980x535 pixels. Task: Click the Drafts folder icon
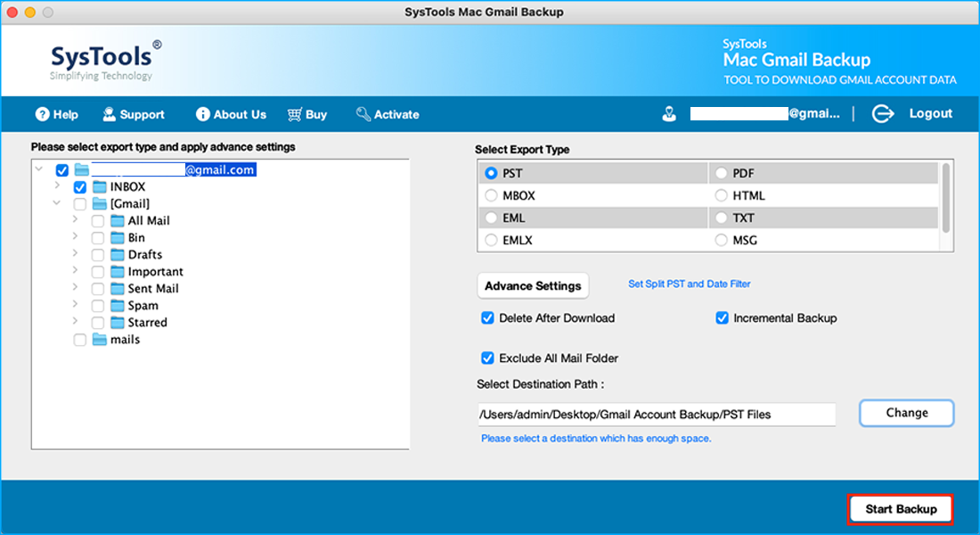(x=118, y=254)
